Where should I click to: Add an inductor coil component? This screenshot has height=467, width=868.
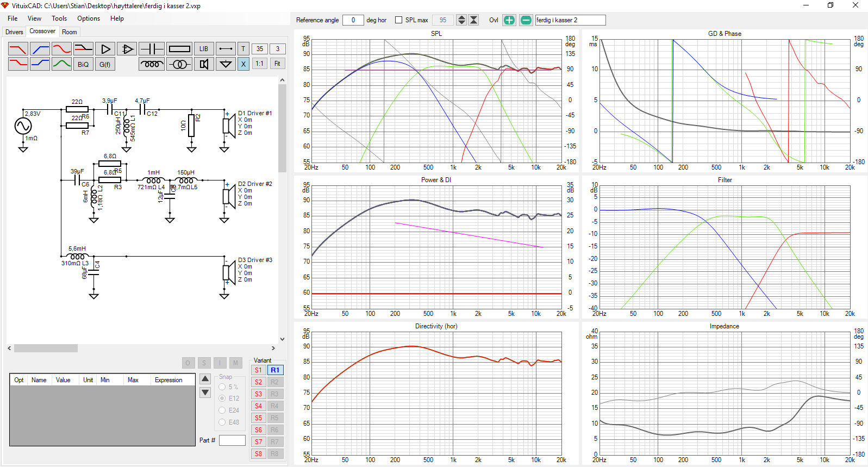tap(152, 64)
